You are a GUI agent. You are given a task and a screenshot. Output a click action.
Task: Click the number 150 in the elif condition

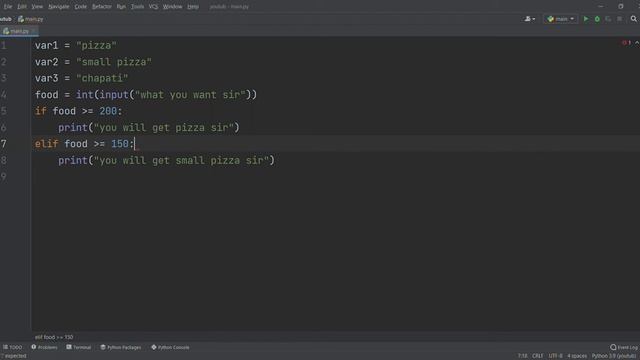[x=120, y=144]
